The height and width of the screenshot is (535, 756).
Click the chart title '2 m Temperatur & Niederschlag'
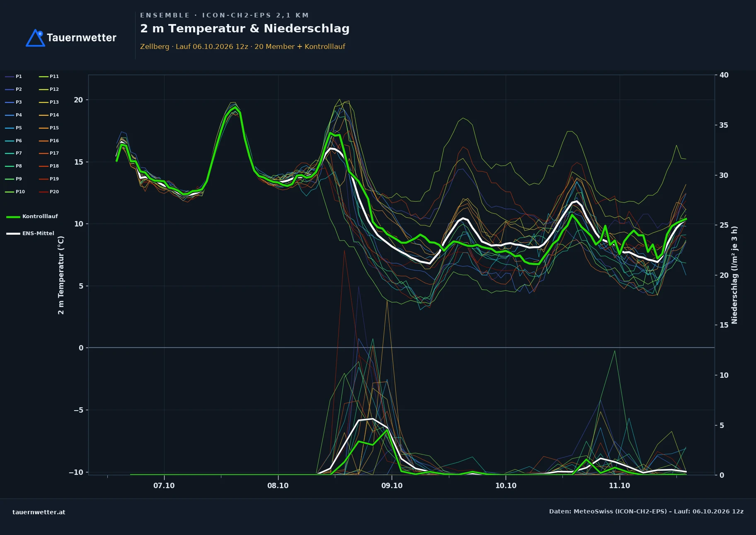(245, 29)
